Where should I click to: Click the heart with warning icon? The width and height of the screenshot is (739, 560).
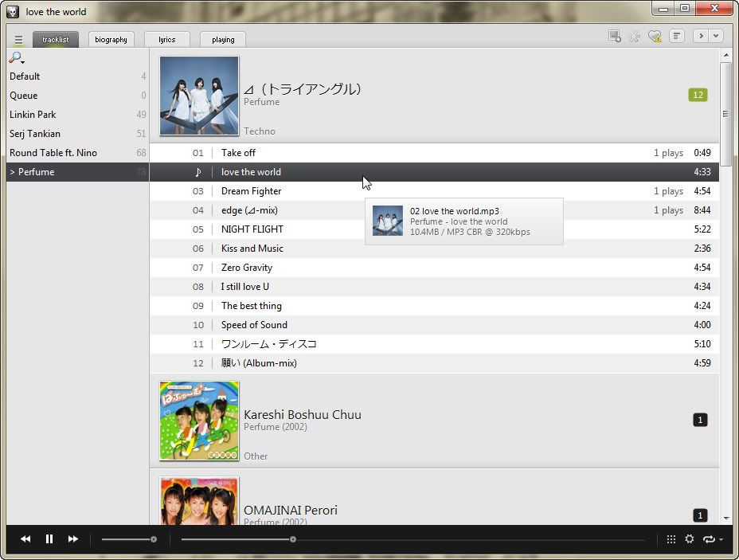tap(655, 36)
